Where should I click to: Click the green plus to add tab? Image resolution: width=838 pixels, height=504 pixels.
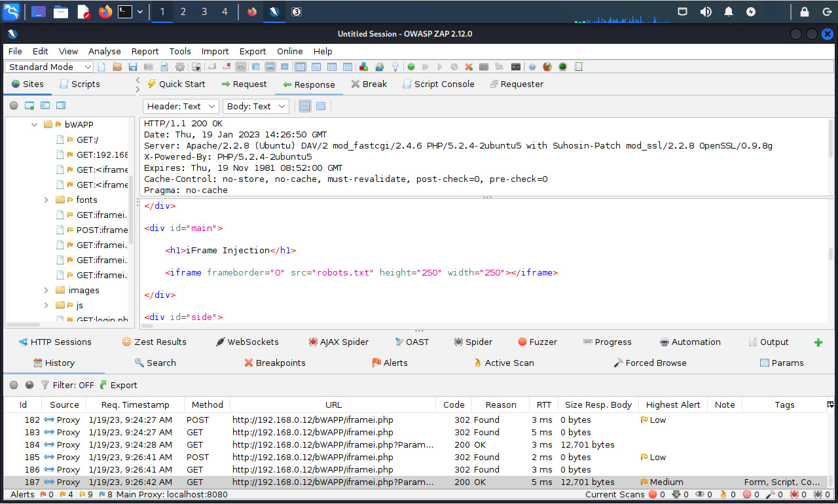[x=818, y=342]
